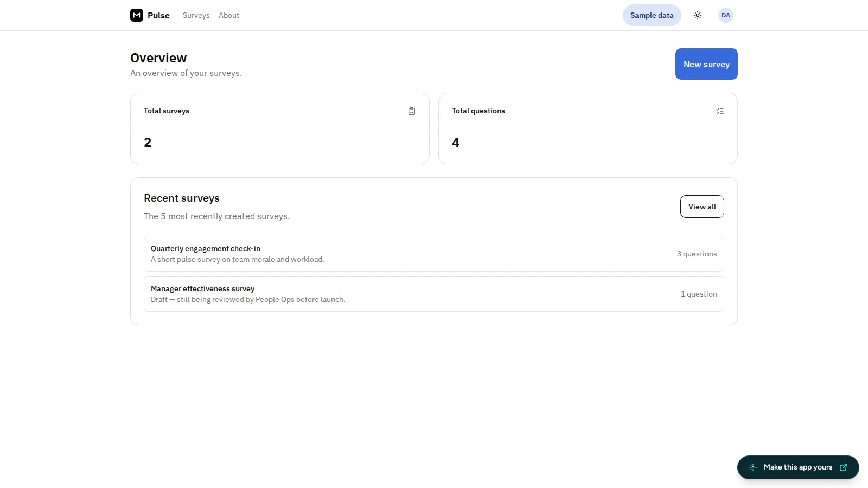Screen dimensions: 868x488
Task: Click 'An overview of your surveys.' subtitle
Action: (x=186, y=73)
